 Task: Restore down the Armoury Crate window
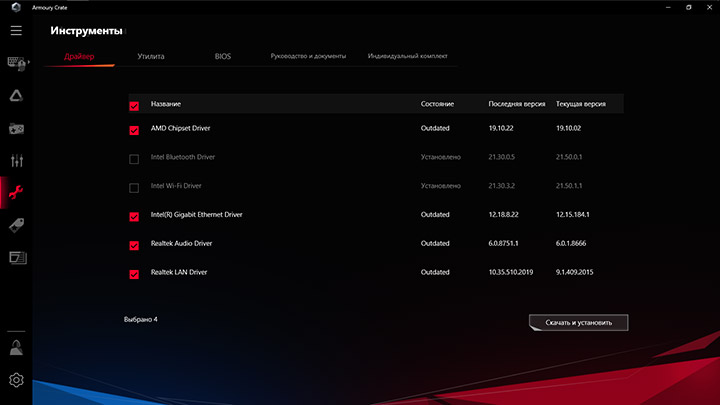689,7
